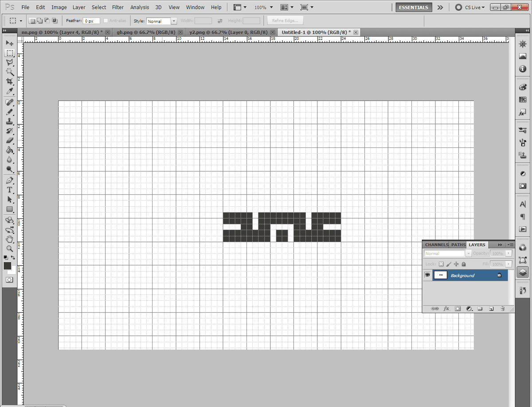Enable Intersect with selection mode
Screen dimensions: 532x407
click(x=55, y=21)
